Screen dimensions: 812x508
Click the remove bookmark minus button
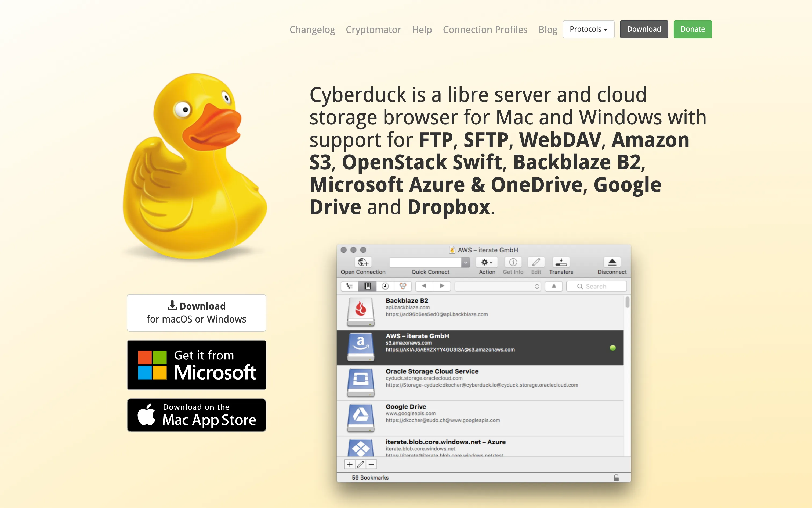[x=371, y=464]
